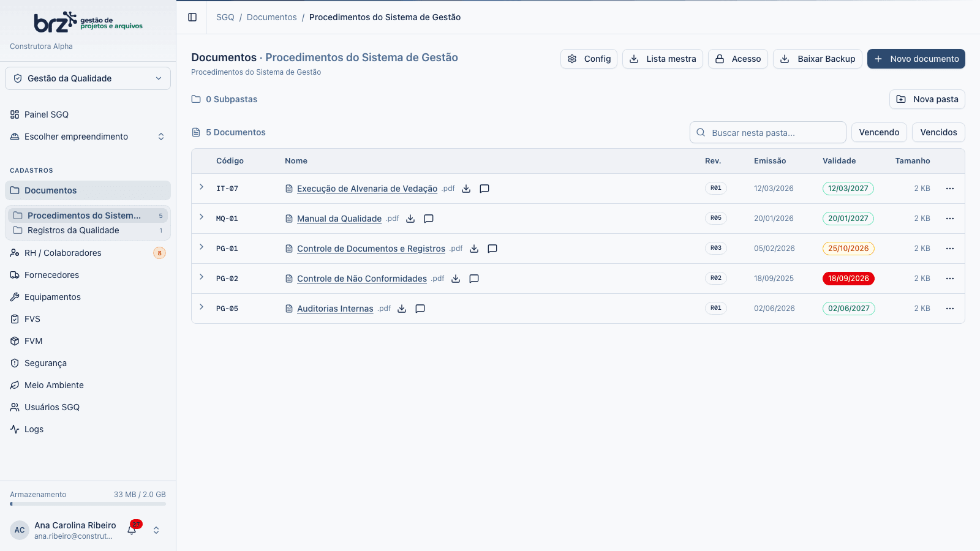Click the Buscar nesta pasta search field
This screenshot has height=551, width=980.
(x=768, y=132)
